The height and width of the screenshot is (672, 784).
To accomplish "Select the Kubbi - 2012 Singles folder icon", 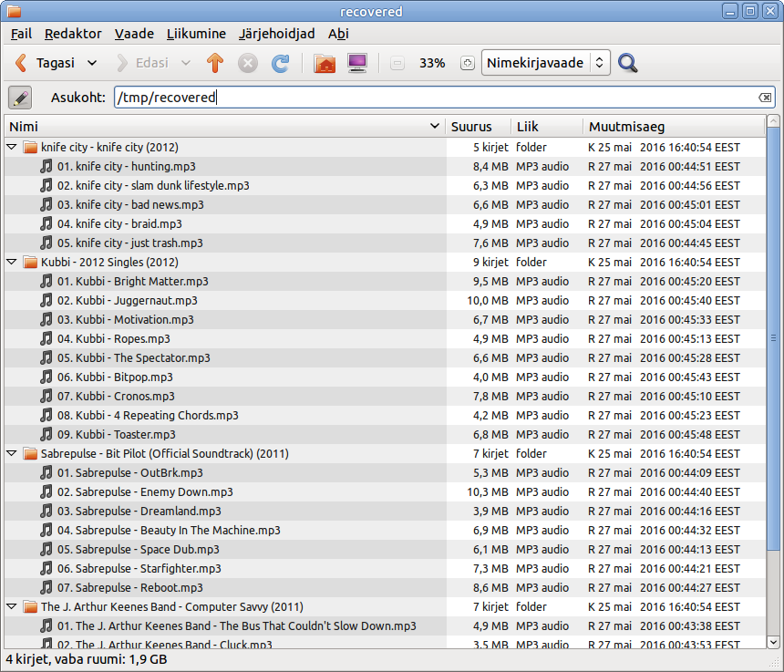I will coord(30,262).
